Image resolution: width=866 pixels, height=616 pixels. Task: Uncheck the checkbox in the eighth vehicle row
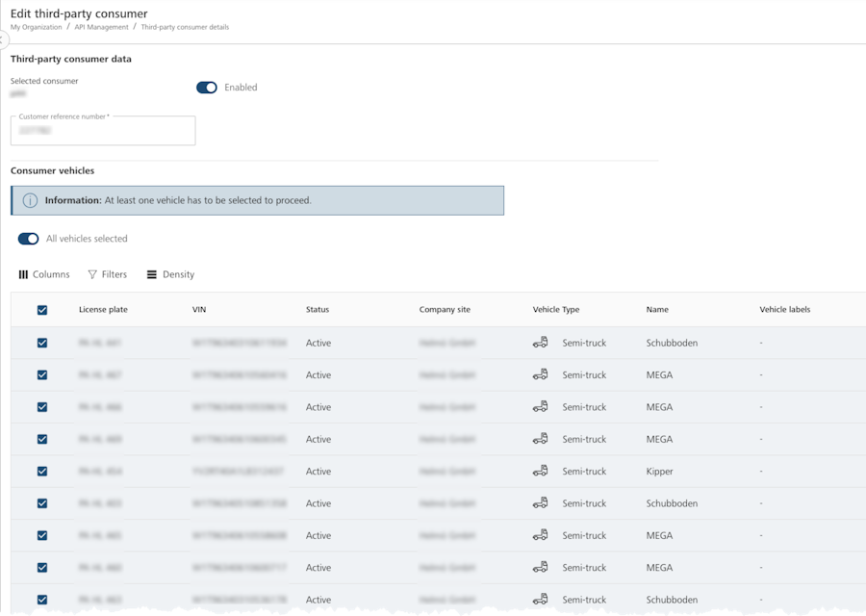pyautogui.click(x=42, y=567)
